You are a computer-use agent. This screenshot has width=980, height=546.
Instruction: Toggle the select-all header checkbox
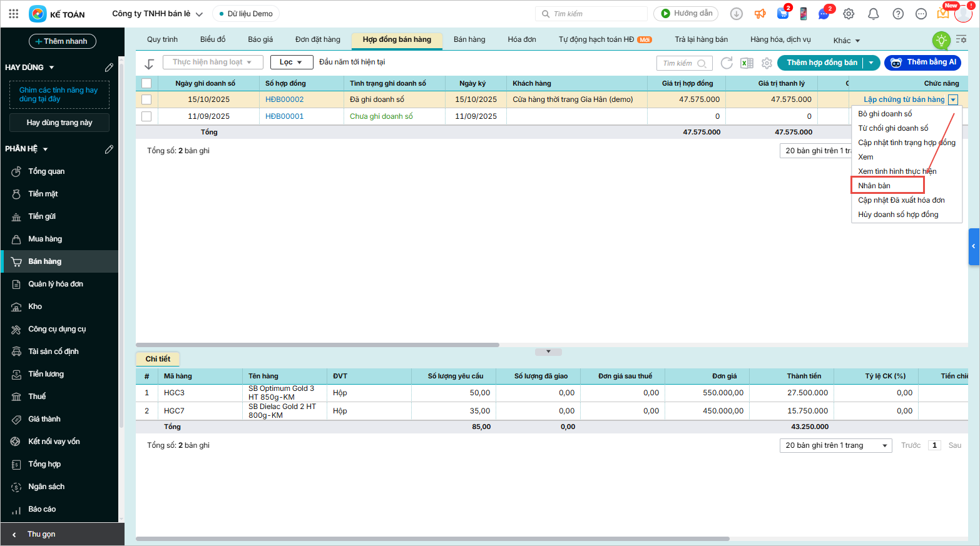point(146,83)
